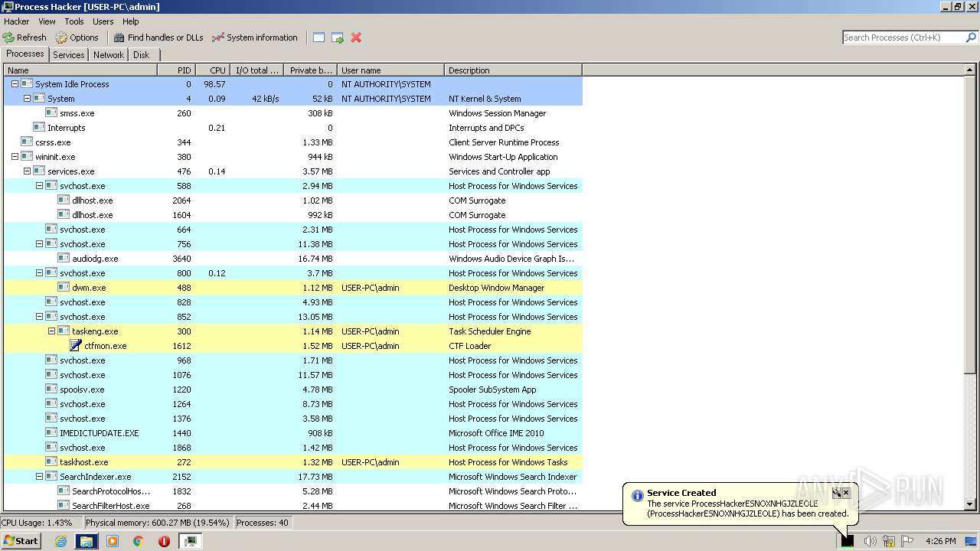Close the Service Created balloon
980x551 pixels.
click(846, 493)
